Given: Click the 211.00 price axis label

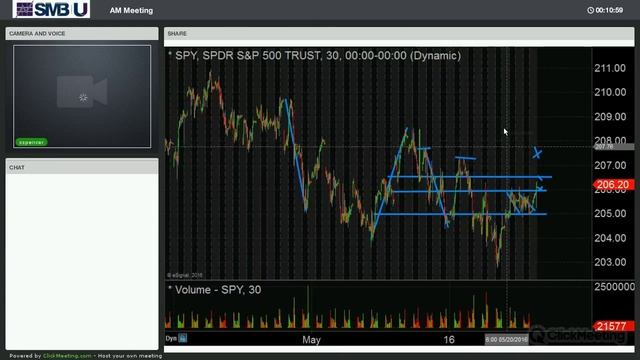Looking at the screenshot, I should 610,68.
